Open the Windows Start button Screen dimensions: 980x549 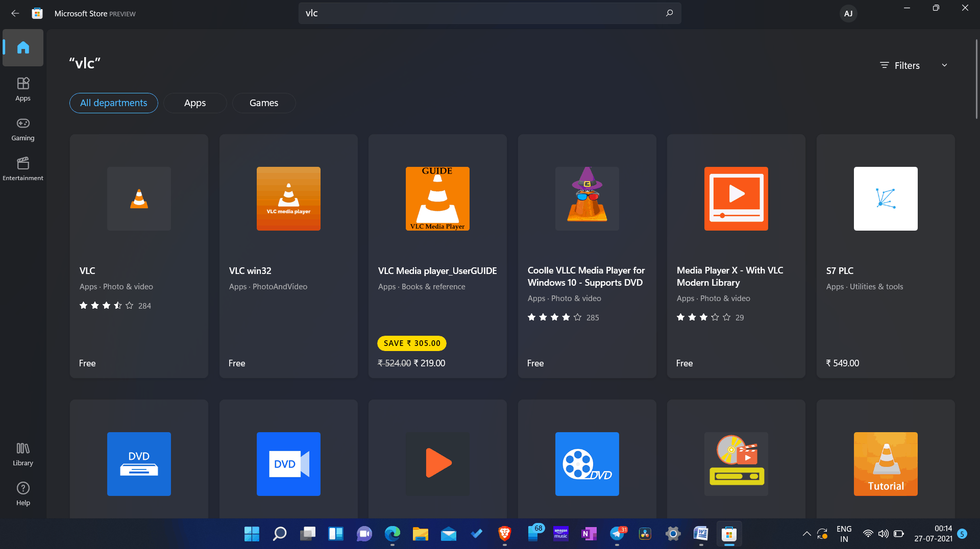(252, 534)
